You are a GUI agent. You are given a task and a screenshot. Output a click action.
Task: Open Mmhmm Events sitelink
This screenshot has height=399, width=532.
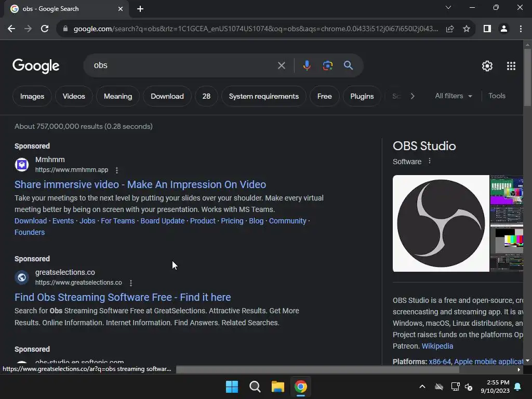[x=63, y=221]
